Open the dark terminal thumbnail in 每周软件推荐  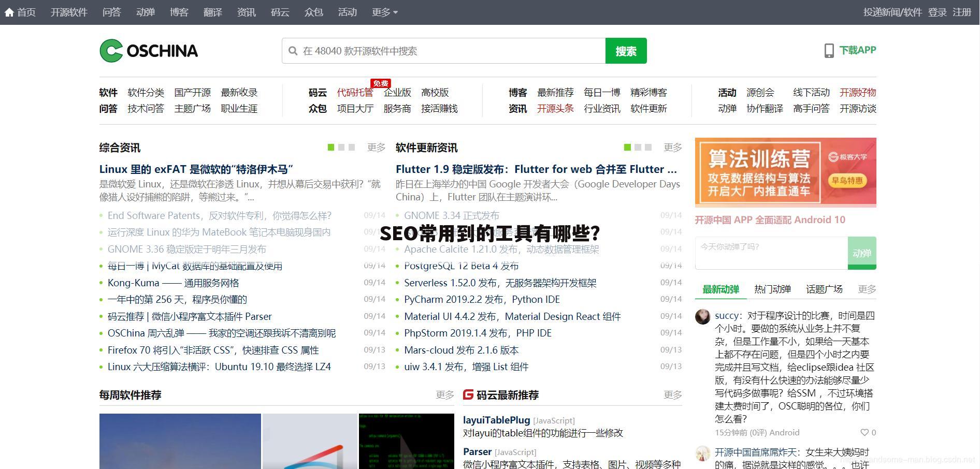click(x=406, y=441)
